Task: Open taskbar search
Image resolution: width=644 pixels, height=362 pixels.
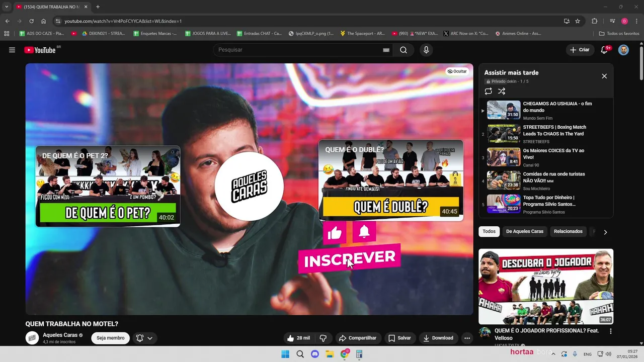Action: coord(300,354)
